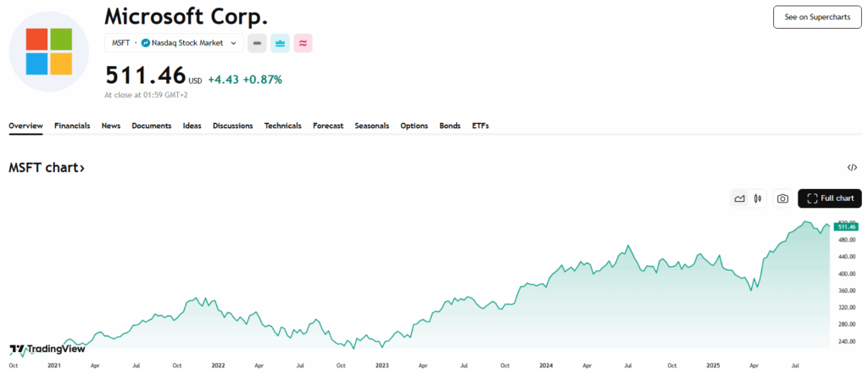Screen dimensions: 868x374
Task: Select the Seasonals tab
Action: [x=371, y=126]
